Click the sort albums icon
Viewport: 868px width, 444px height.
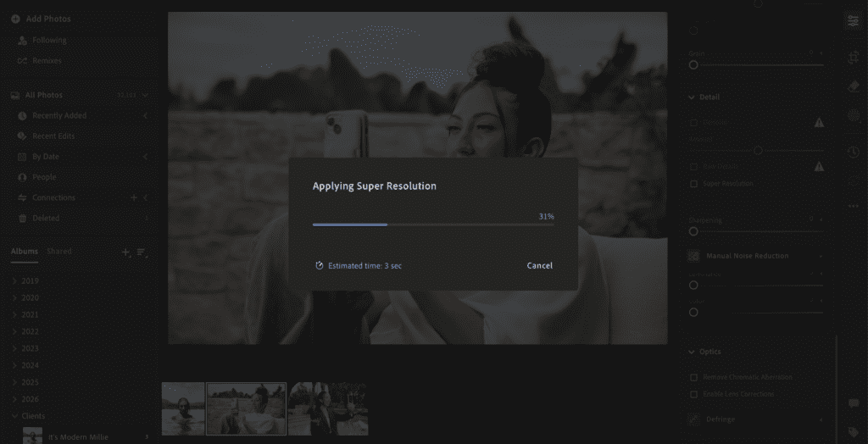coord(142,252)
